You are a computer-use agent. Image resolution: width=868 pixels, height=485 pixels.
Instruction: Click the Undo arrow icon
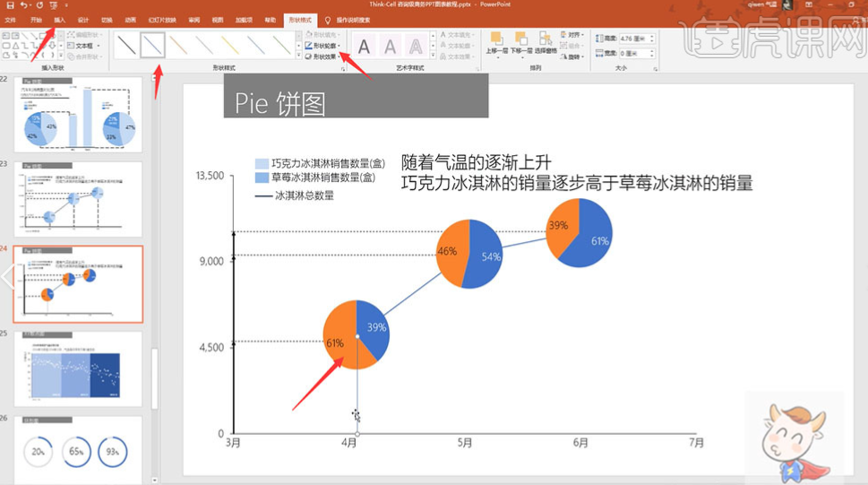coord(23,5)
